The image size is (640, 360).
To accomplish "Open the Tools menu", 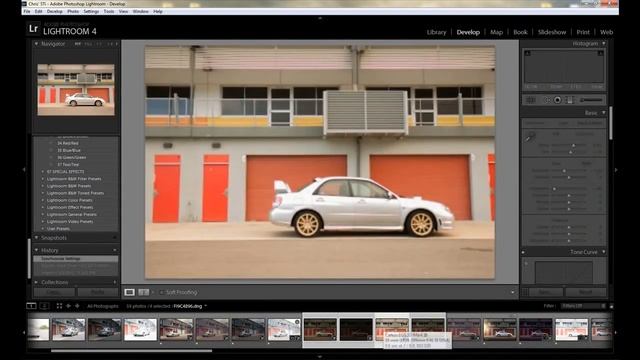I will click(x=109, y=11).
